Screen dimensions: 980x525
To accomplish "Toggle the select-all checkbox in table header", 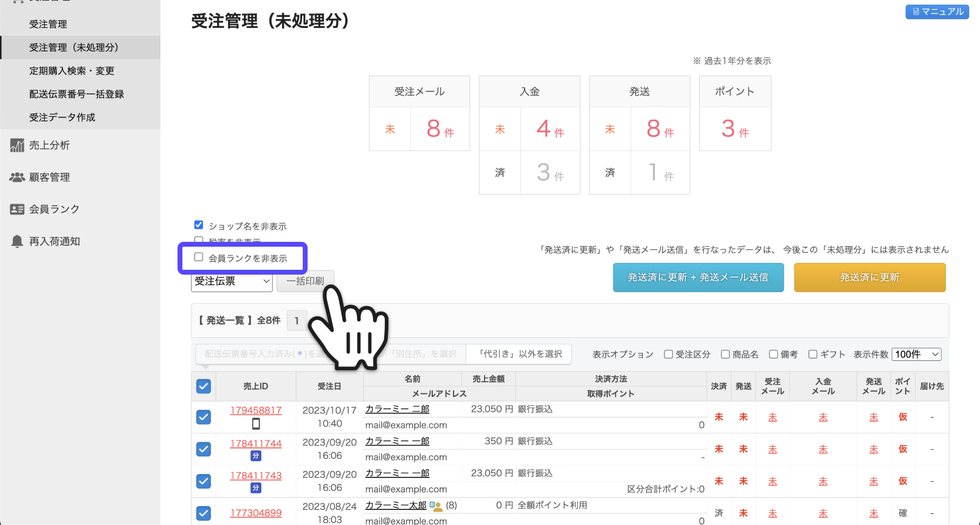I will point(204,386).
